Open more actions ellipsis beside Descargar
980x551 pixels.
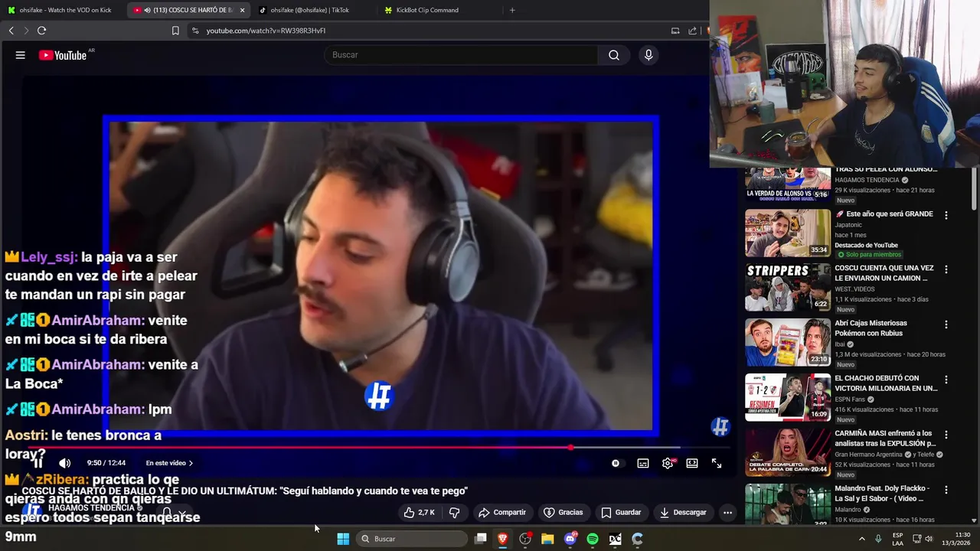pyautogui.click(x=727, y=513)
